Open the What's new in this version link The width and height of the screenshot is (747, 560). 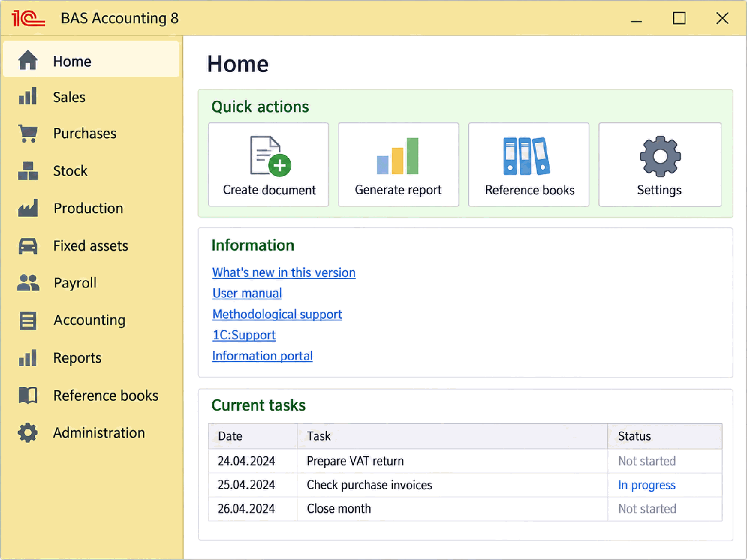(x=284, y=273)
